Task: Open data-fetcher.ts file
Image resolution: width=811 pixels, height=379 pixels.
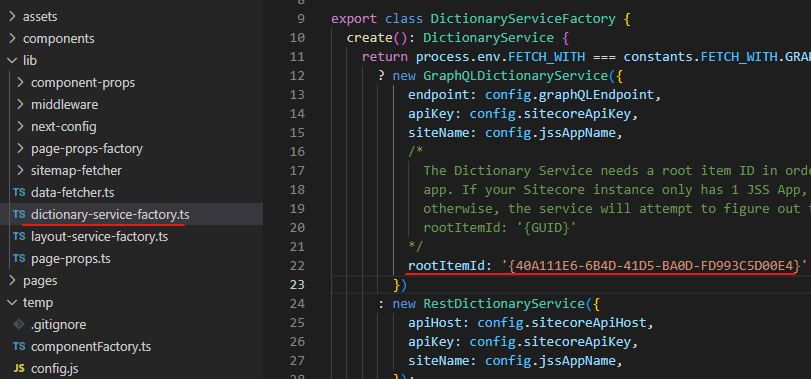Action: [72, 193]
